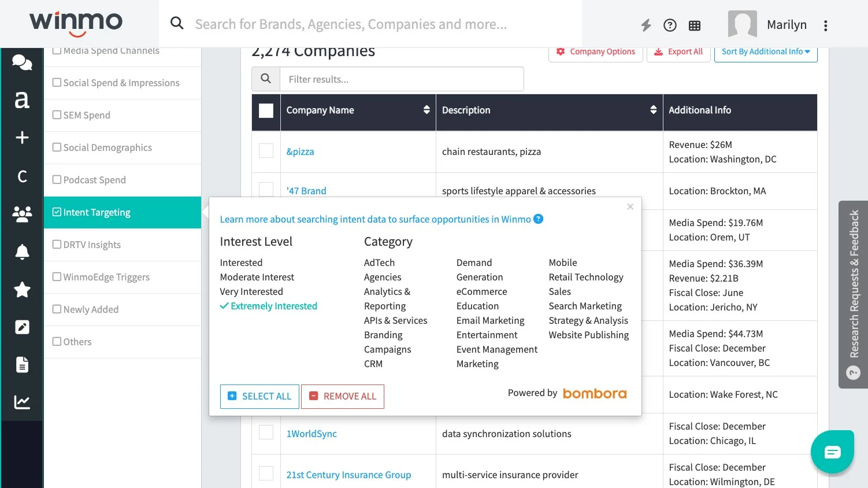
Task: Open the 1WorldSync company link
Action: coord(311,434)
